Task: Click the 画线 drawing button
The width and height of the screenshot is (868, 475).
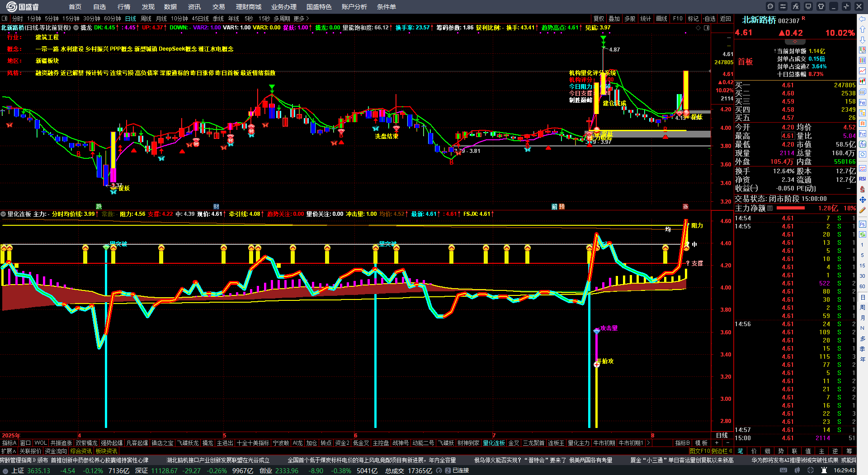Action: pyautogui.click(x=662, y=19)
